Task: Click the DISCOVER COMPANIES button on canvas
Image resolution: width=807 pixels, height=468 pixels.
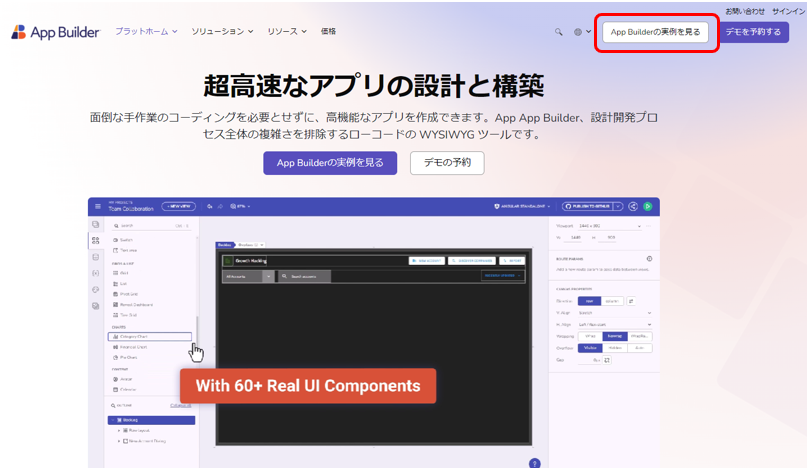Action: coord(472,261)
